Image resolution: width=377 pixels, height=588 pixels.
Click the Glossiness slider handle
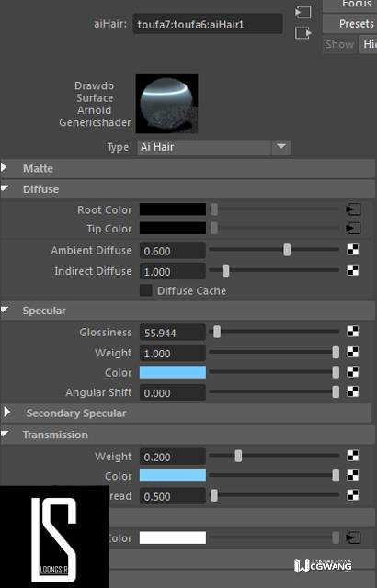(x=217, y=332)
